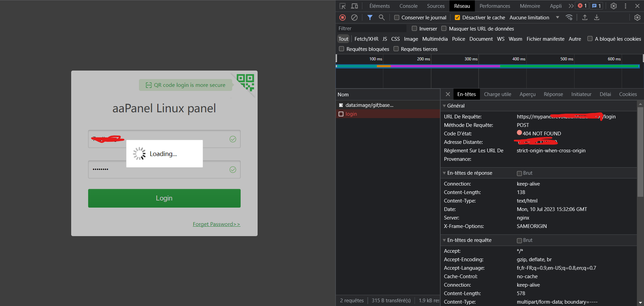Screen dimensions: 644x306
Task: Click the green Login button
Action: click(164, 198)
